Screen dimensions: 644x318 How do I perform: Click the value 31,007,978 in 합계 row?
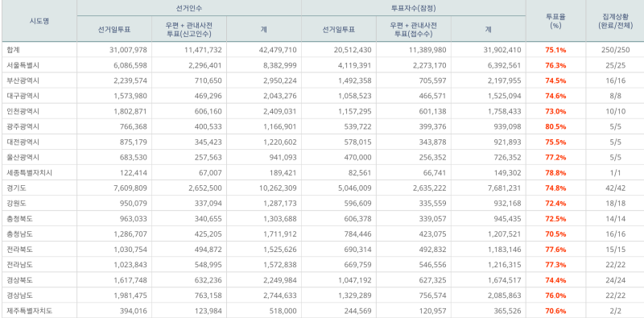(x=128, y=50)
